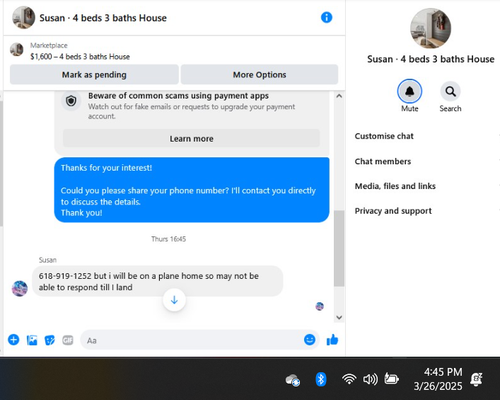Screen dimensions: 500x400
Task: Click the chat scrollbar thumb
Action: pos(339,248)
